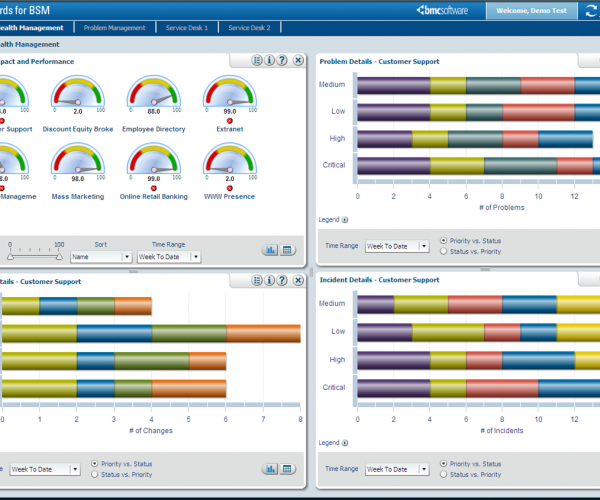Click the Online Retail Banking gauge

click(154, 158)
